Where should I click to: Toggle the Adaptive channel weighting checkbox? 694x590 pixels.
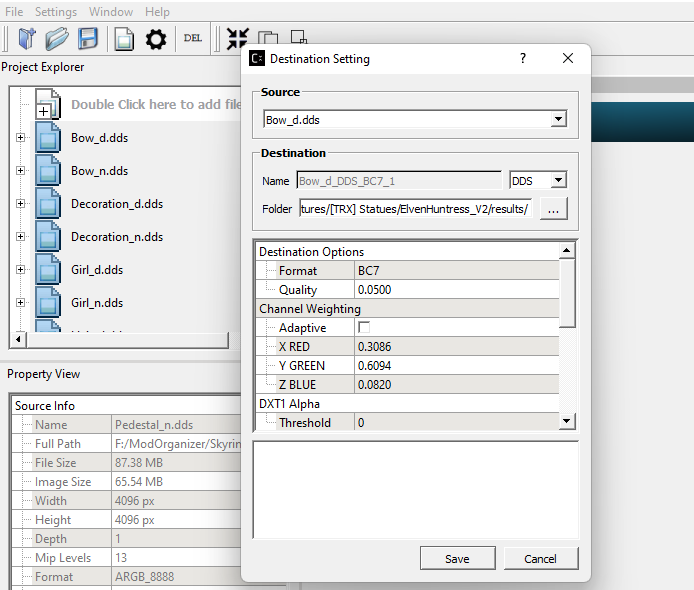364,328
